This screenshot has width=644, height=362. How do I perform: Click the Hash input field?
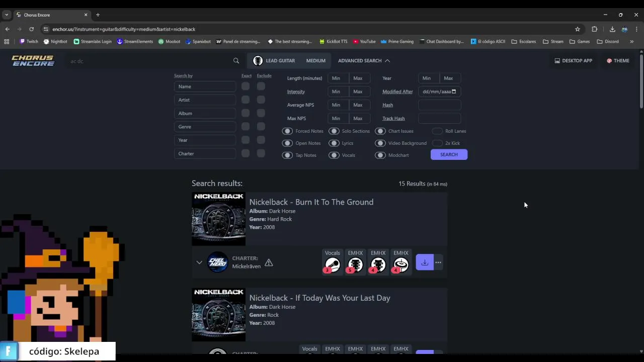439,105
